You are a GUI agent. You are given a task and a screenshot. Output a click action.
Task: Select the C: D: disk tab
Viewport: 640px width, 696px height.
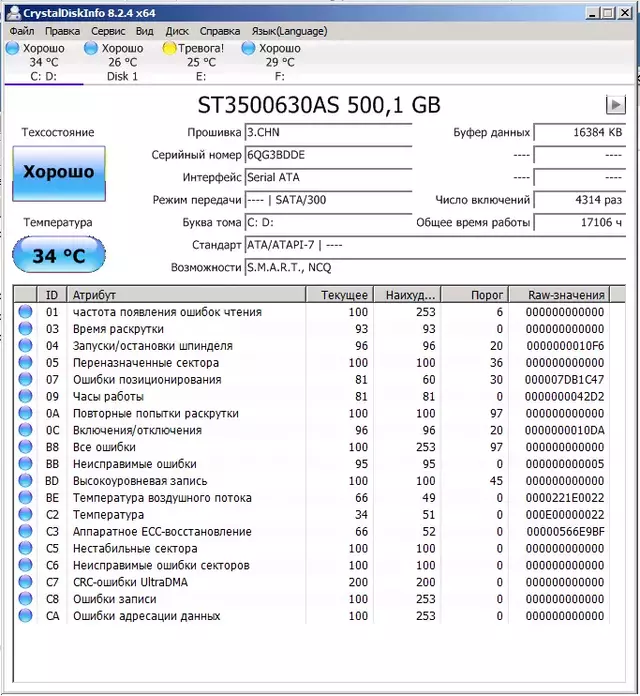43,62
